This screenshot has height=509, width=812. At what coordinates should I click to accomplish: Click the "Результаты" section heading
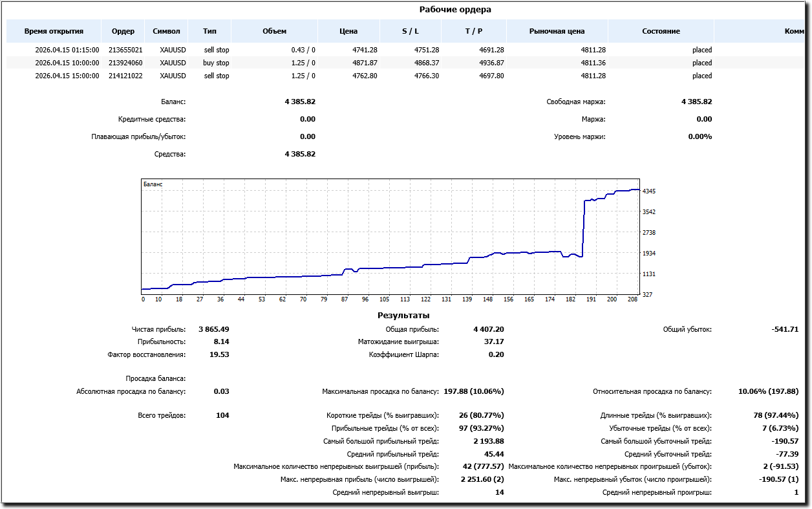coord(403,316)
